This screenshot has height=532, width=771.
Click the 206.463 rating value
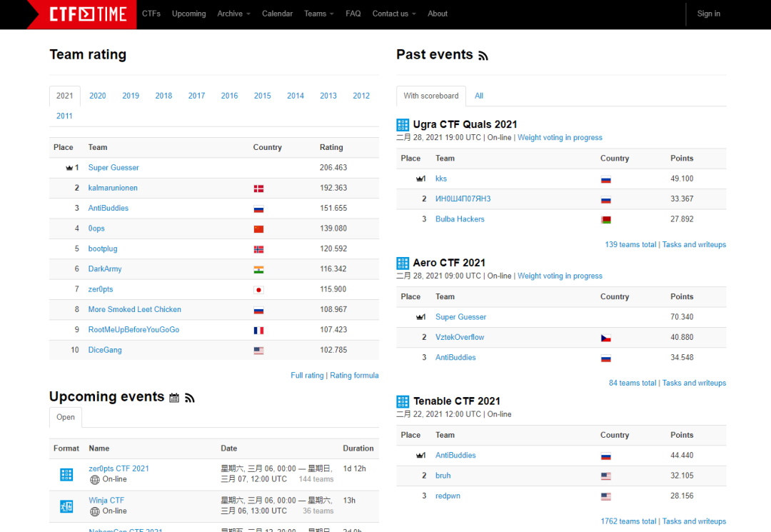tap(333, 168)
